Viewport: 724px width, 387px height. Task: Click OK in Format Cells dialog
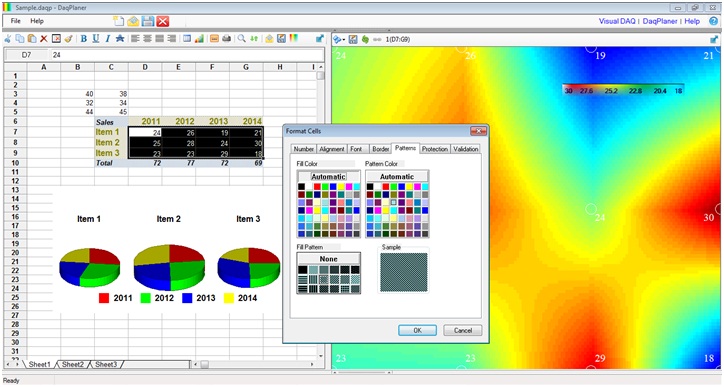click(417, 330)
